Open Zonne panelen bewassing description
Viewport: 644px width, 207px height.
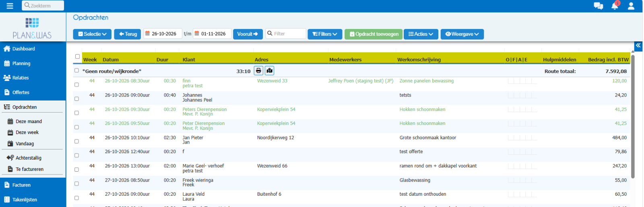426,81
